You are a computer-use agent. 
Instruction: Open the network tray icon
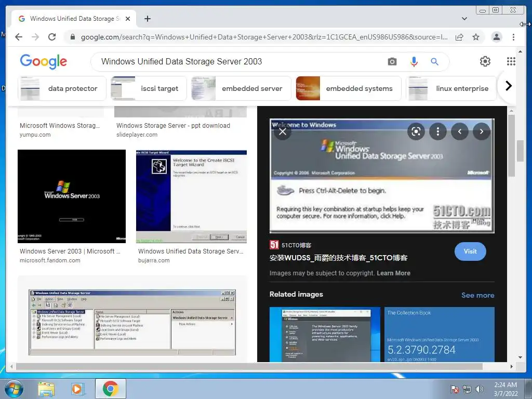[x=467, y=389]
